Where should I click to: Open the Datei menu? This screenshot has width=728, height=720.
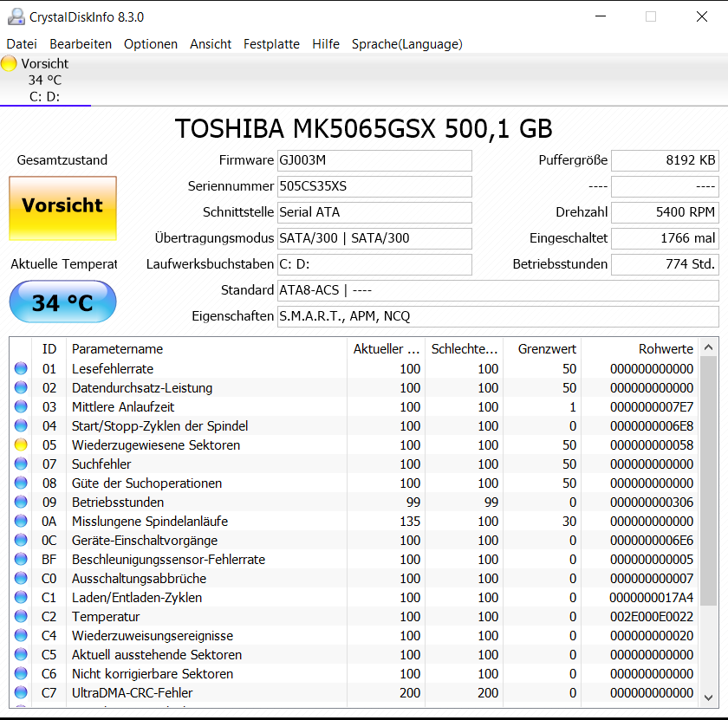(22, 44)
